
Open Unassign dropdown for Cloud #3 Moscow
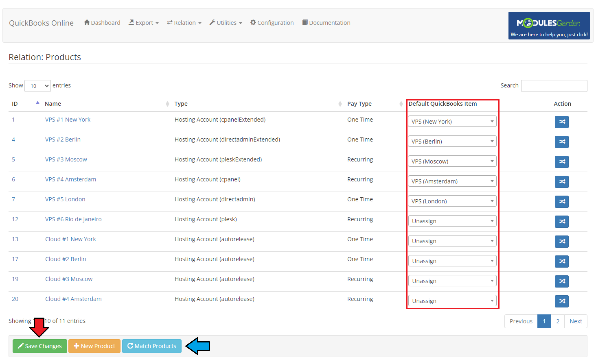tap(452, 281)
